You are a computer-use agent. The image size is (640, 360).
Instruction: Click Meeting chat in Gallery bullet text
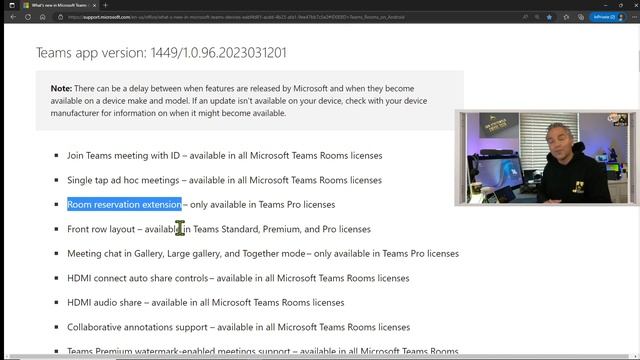click(263, 253)
